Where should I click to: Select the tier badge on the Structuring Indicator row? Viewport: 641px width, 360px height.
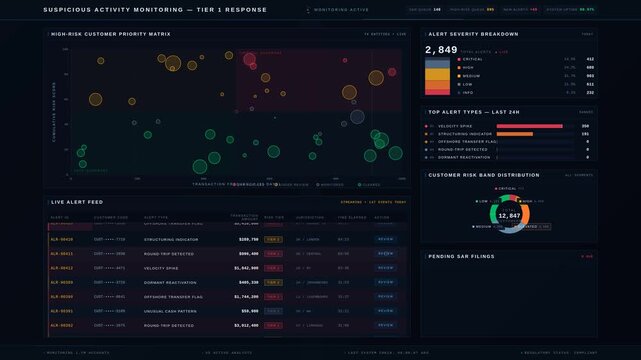[273, 239]
